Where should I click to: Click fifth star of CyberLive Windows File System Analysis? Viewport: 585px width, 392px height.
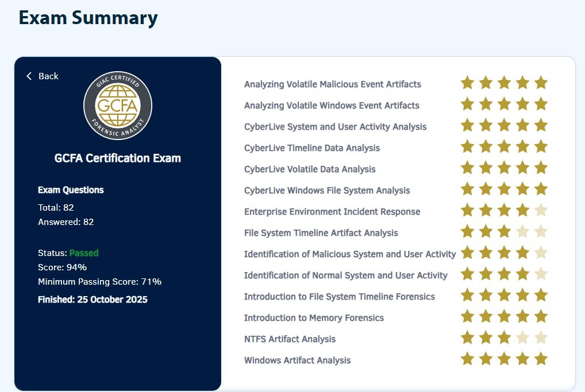pyautogui.click(x=541, y=189)
